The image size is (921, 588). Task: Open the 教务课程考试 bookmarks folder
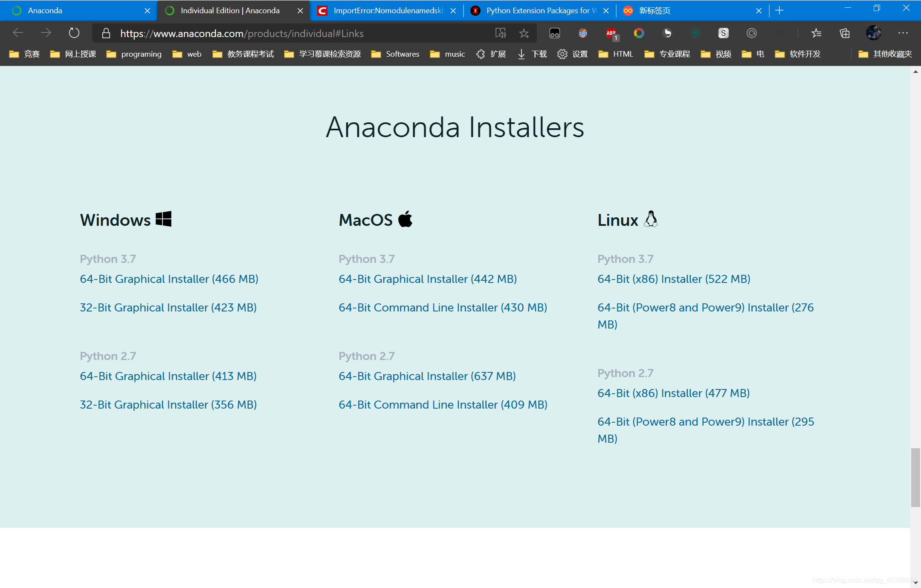tap(243, 54)
